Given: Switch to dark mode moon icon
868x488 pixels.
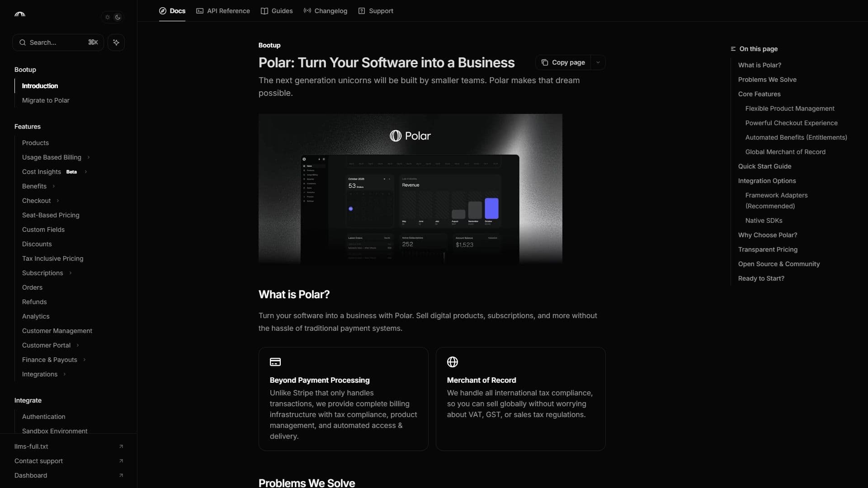Looking at the screenshot, I should pyautogui.click(x=118, y=17).
